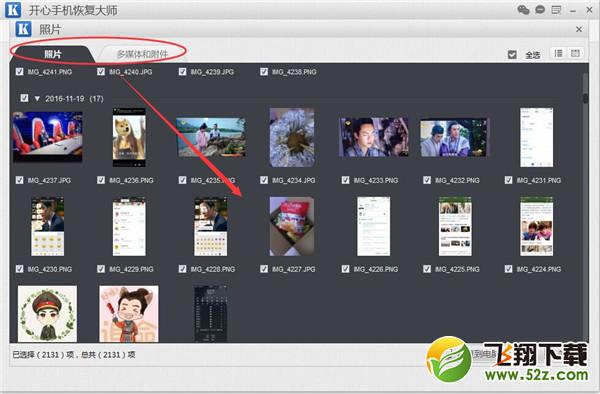Image resolution: width=600 pixels, height=394 pixels.
Task: Uncheck the IMG_4230.PNG checkbox
Action: point(20,269)
